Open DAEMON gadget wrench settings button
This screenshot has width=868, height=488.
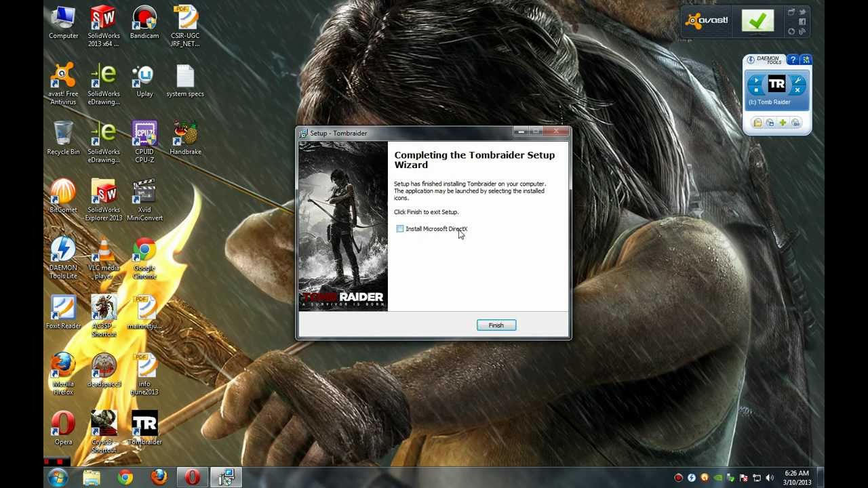(x=797, y=81)
